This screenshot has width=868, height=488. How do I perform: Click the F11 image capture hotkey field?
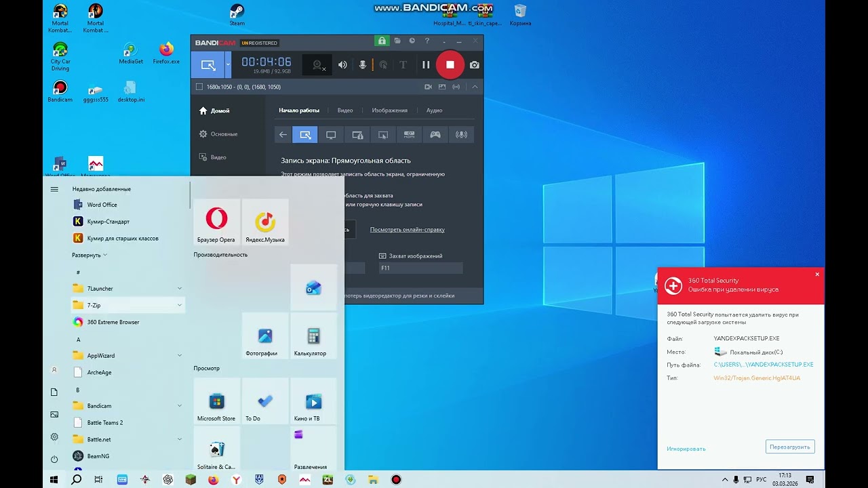click(x=420, y=268)
